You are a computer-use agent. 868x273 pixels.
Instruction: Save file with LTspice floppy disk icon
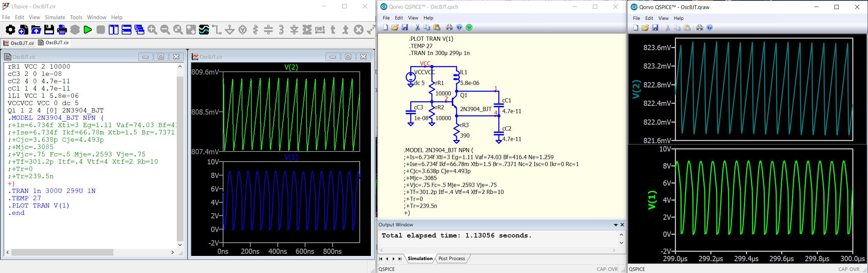tap(49, 30)
